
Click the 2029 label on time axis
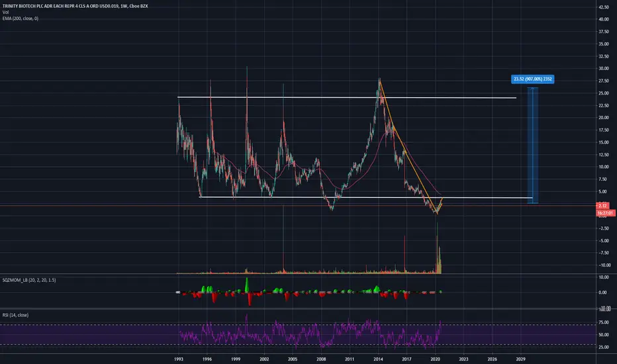520,359
